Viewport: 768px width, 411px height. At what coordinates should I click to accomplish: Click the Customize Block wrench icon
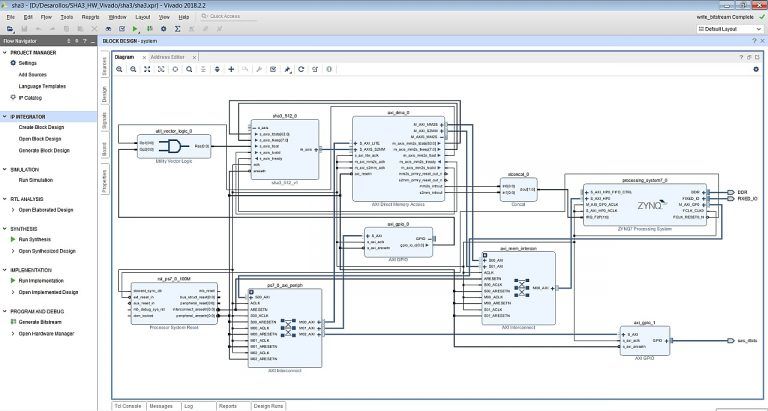click(259, 70)
